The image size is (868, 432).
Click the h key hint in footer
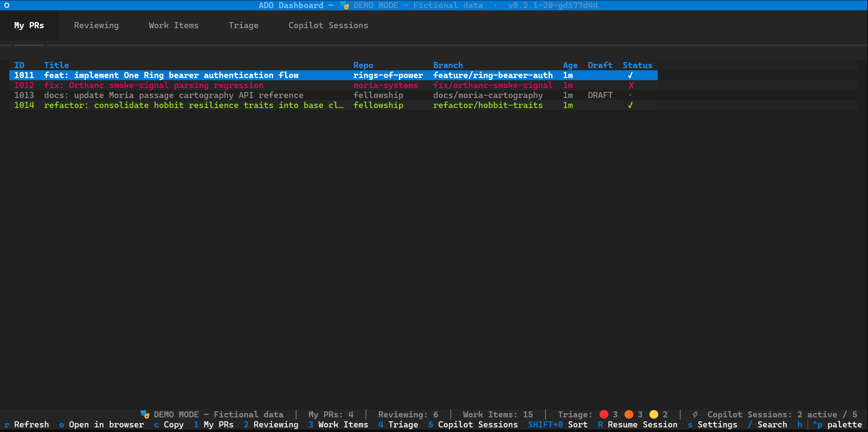[800, 425]
